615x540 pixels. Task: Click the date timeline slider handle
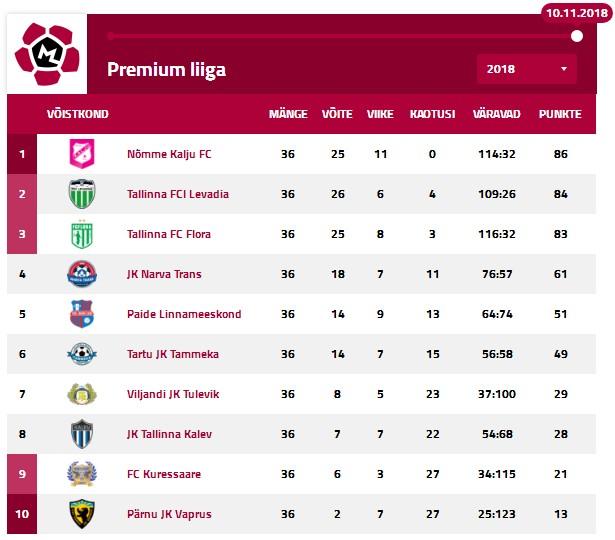pyautogui.click(x=577, y=36)
